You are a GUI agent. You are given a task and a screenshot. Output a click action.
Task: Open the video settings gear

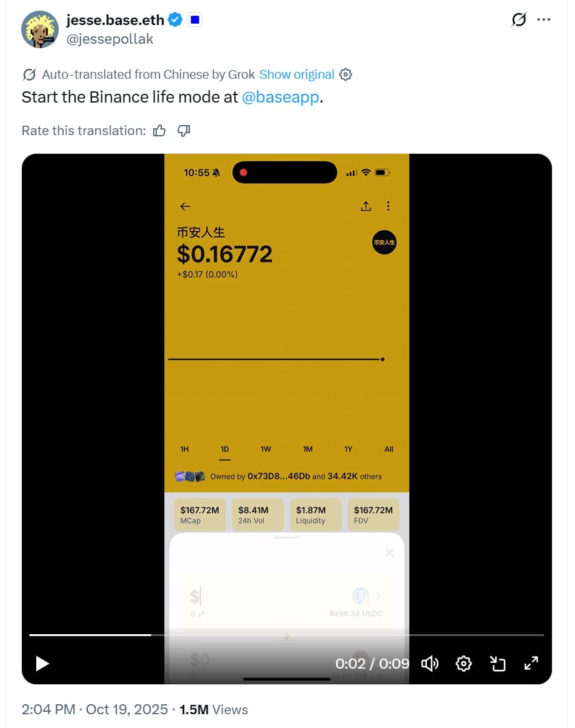(464, 664)
